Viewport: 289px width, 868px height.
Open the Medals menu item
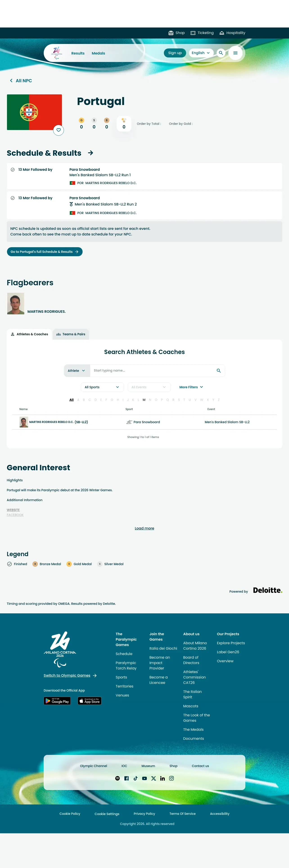98,53
